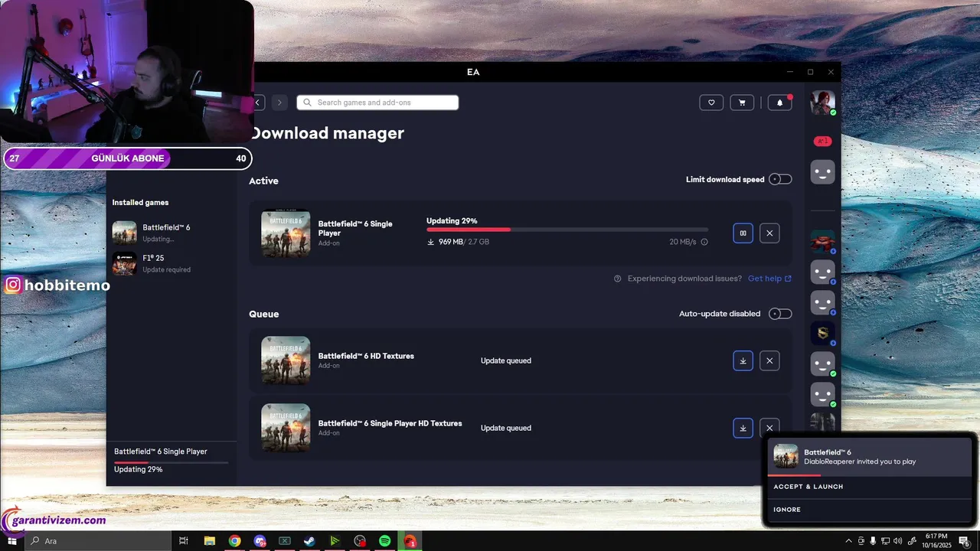Click Battlefield 6 HD Textures thumbnail
This screenshot has width=980, height=551.
coord(286,360)
